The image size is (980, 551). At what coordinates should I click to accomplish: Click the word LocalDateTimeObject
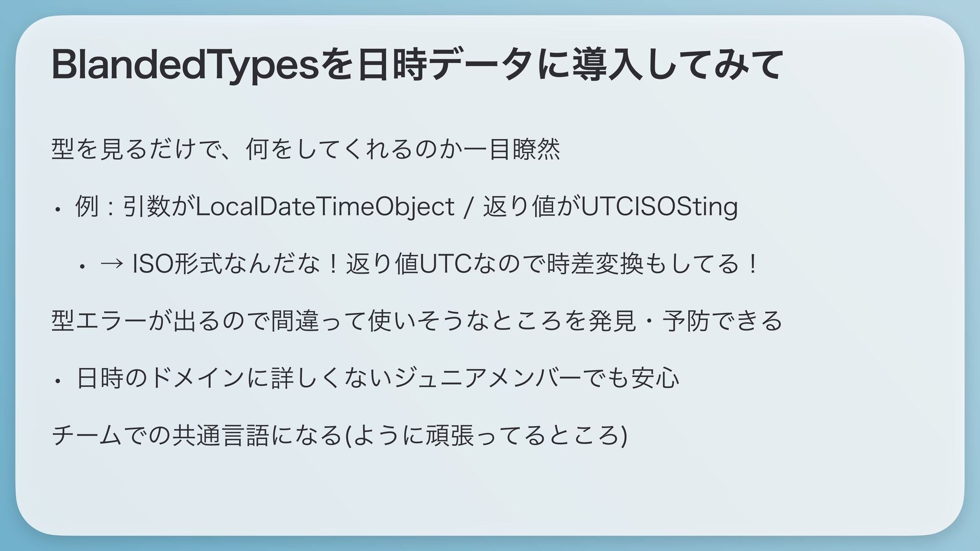click(x=325, y=207)
